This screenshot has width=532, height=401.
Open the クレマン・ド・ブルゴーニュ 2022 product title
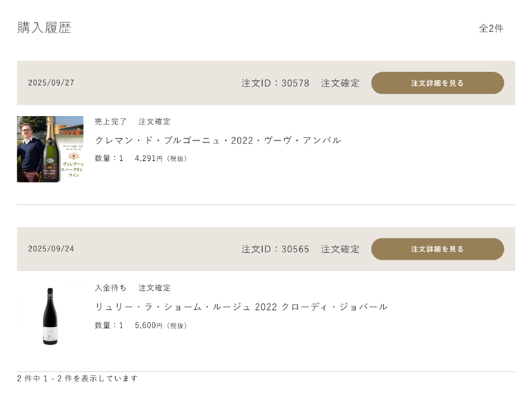(x=218, y=140)
